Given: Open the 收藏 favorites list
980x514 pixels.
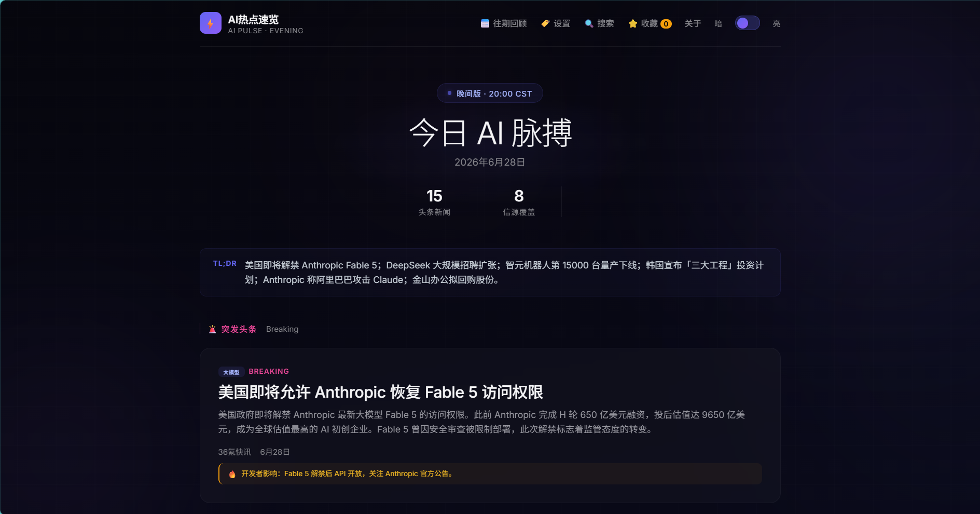Looking at the screenshot, I should coord(650,23).
